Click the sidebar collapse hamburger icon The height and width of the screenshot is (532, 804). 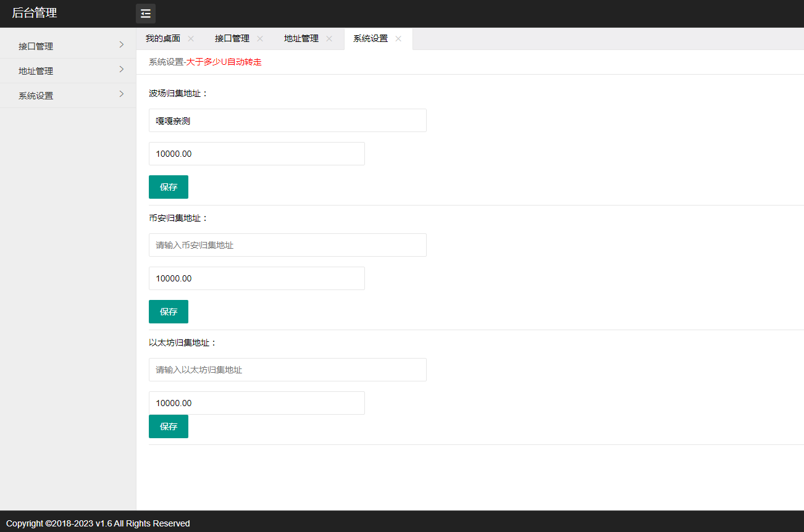coord(146,13)
